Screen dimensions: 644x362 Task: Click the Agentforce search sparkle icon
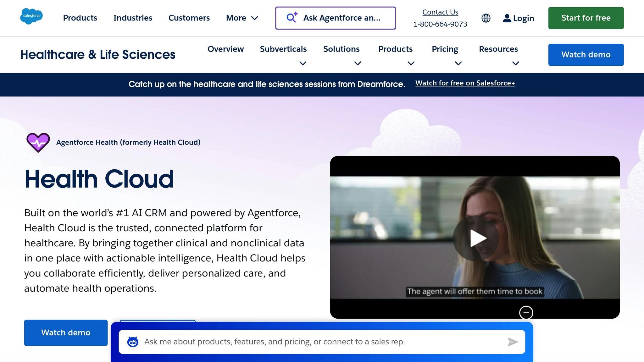click(x=292, y=17)
